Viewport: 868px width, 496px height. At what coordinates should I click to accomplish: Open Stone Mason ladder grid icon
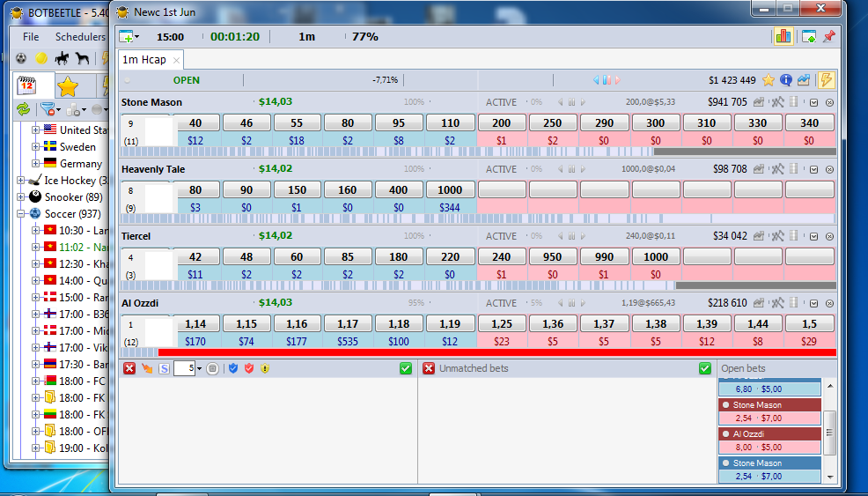[794, 102]
